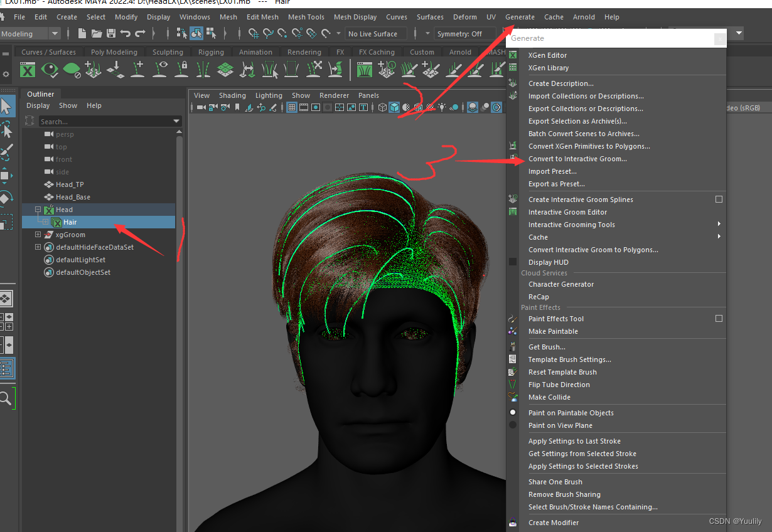Open the Outliner search filter dropdown arrow
The height and width of the screenshot is (532, 772).
[x=176, y=121]
